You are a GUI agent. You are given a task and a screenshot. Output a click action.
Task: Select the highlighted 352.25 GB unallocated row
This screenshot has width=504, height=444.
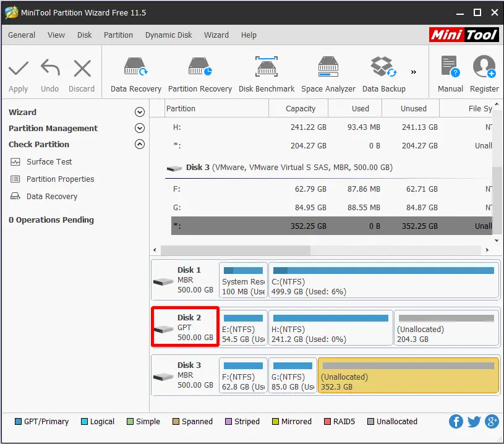[x=331, y=226]
